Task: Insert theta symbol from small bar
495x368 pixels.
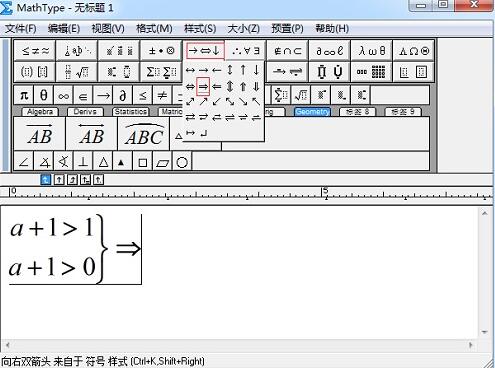Action: [44, 96]
